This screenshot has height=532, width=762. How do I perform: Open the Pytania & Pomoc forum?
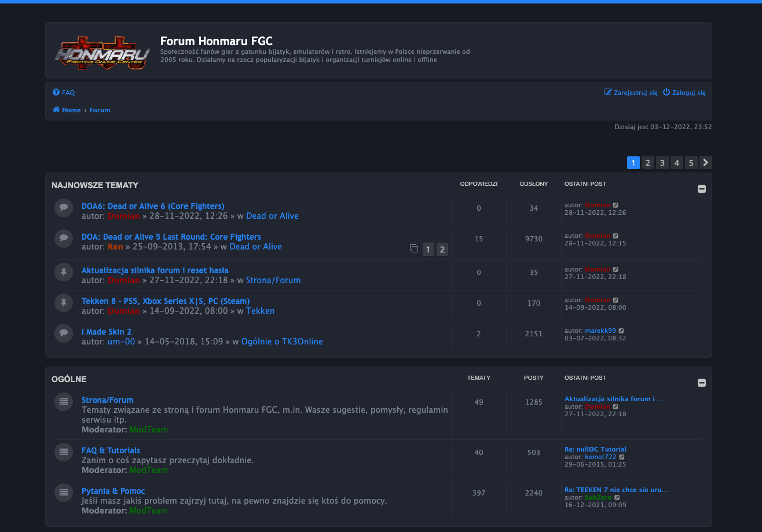pos(113,491)
